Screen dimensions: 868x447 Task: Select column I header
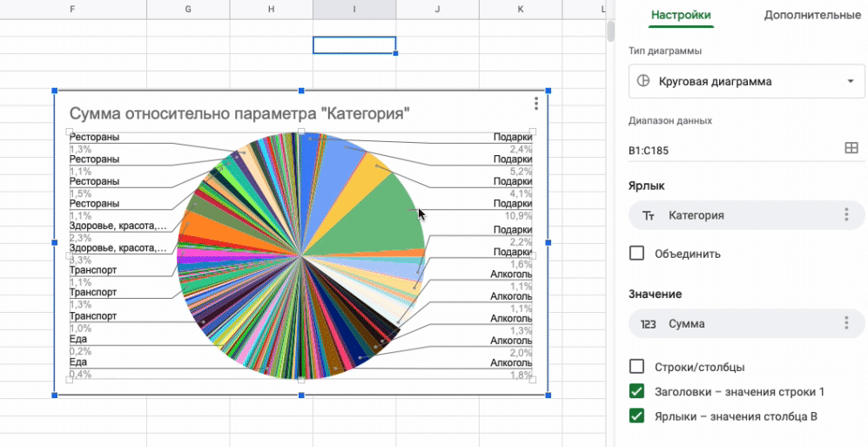(x=354, y=10)
